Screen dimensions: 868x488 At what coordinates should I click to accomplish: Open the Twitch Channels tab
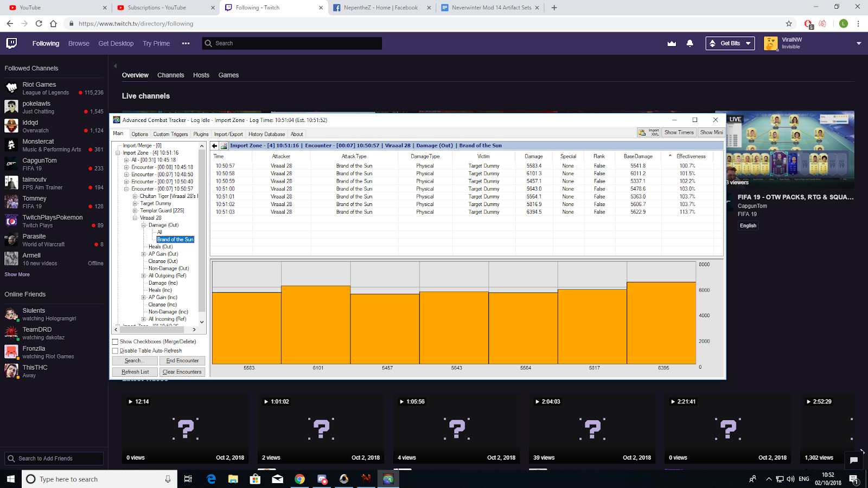170,75
